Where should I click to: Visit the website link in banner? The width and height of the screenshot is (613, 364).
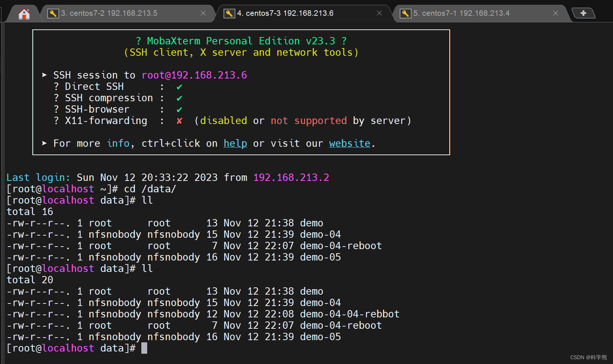pos(350,143)
